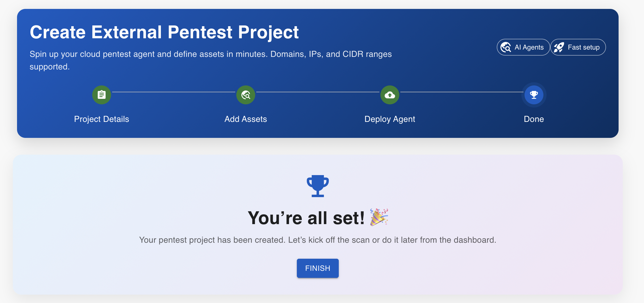Click the pentest project created message text

point(318,240)
